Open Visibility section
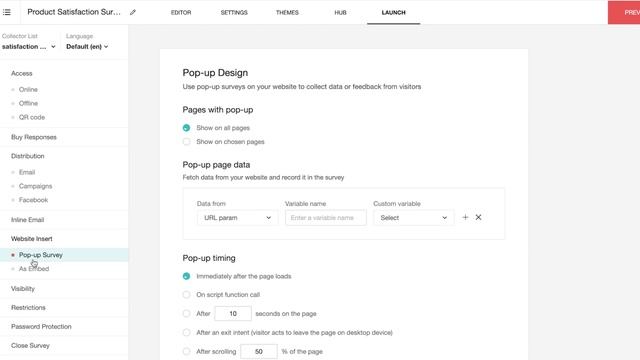 [23, 289]
